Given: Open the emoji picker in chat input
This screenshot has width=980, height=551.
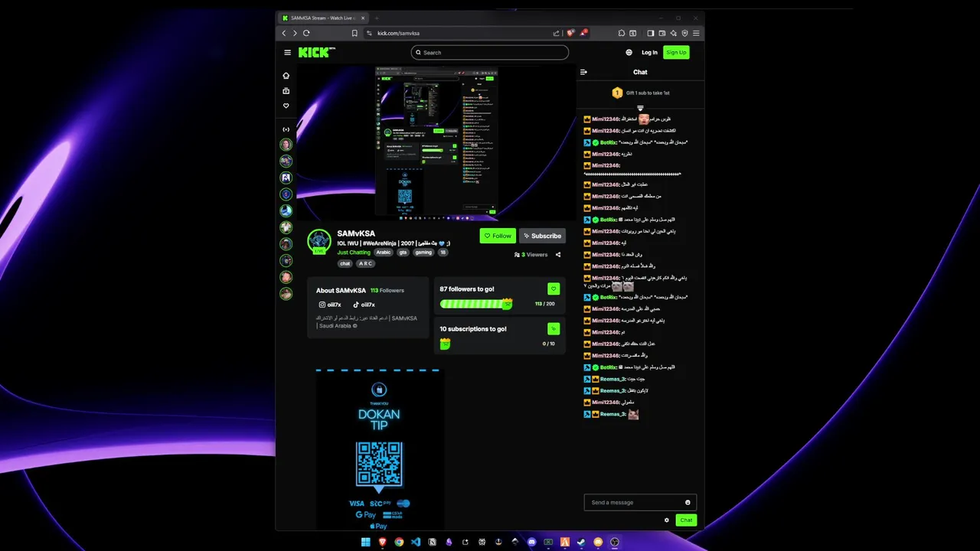Looking at the screenshot, I should pyautogui.click(x=688, y=503).
